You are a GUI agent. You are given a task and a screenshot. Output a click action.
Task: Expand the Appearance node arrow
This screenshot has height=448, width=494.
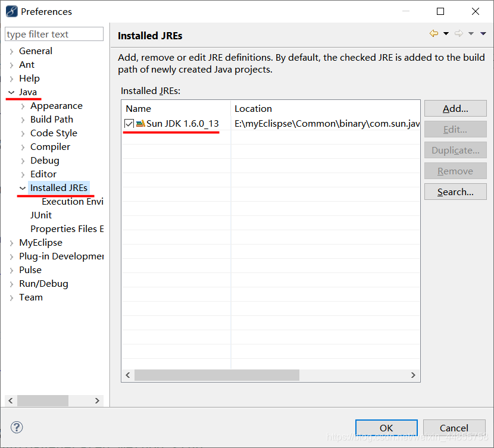pos(23,106)
